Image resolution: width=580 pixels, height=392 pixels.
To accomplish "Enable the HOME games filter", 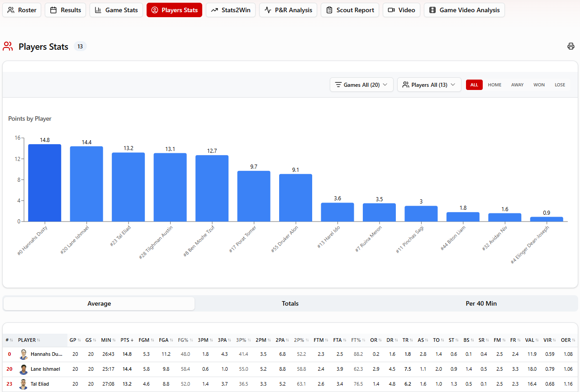I will [494, 85].
